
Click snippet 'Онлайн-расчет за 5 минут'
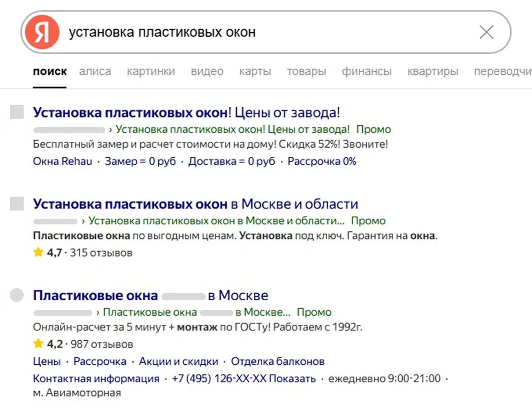pyautogui.click(x=99, y=327)
